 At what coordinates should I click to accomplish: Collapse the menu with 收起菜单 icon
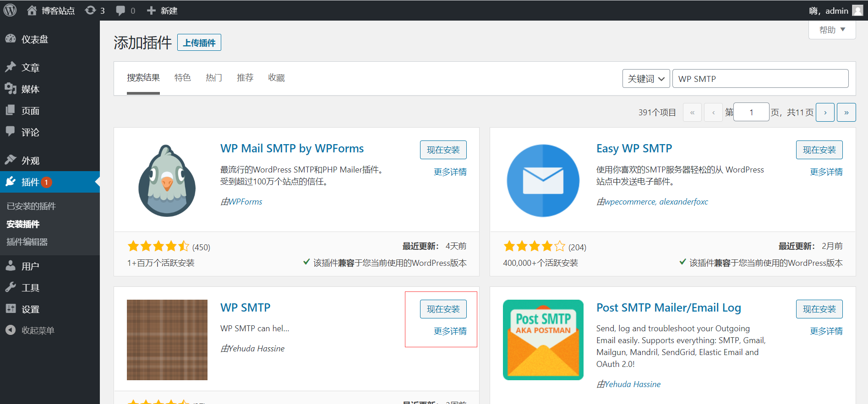[11, 330]
